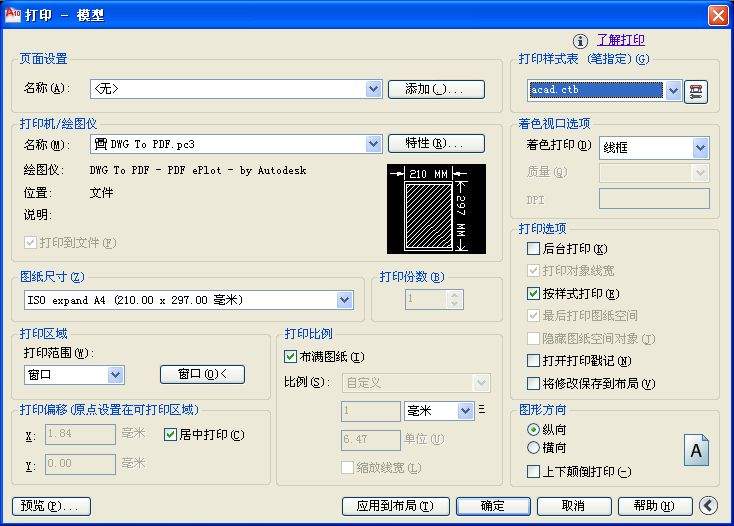
Task: Select 纵向 orientation radio button
Action: [533, 429]
